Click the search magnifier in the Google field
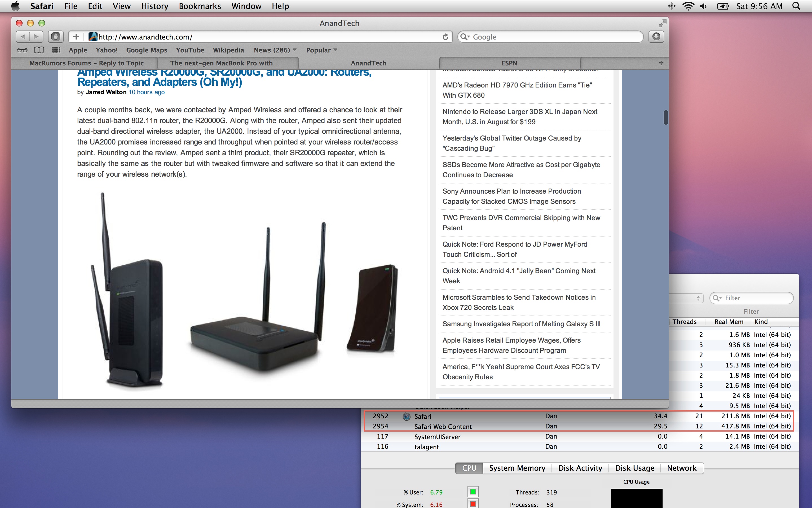Image resolution: width=812 pixels, height=508 pixels. click(x=465, y=37)
